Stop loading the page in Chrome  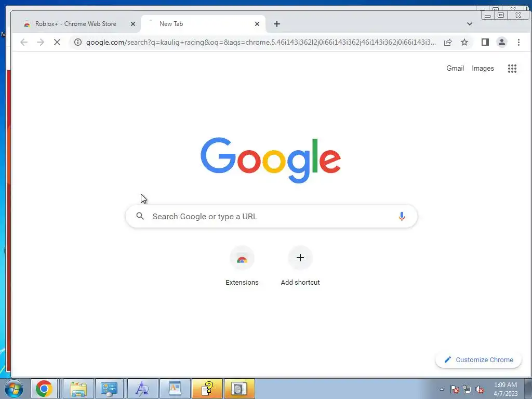coord(57,42)
